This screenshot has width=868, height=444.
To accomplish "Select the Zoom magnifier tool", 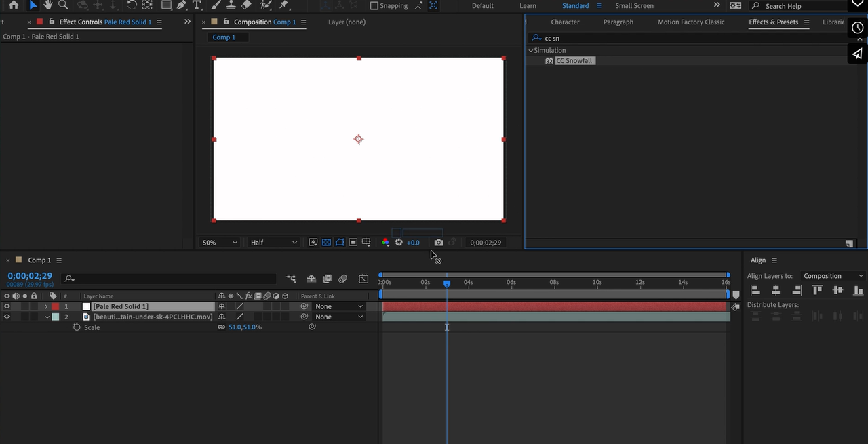I will (x=63, y=5).
